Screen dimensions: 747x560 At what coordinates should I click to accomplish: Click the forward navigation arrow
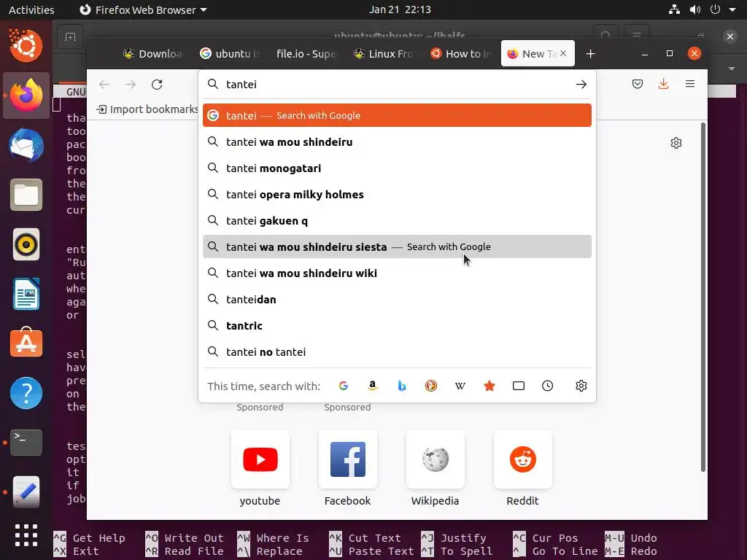click(x=130, y=85)
